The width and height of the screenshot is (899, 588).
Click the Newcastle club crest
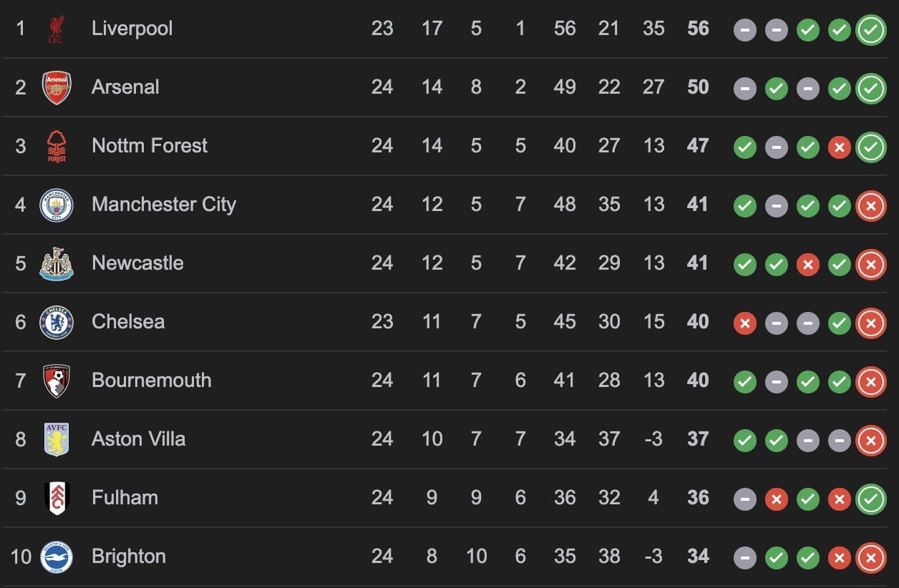[56, 263]
